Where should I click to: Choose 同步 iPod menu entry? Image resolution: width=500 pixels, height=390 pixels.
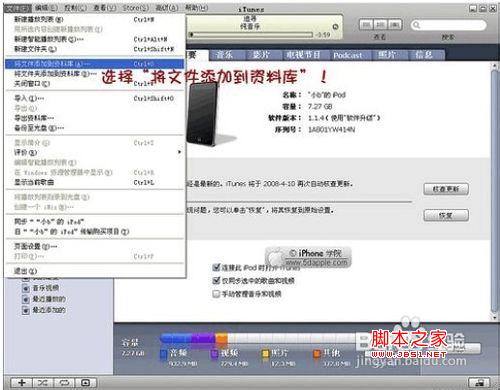pyautogui.click(x=95, y=222)
